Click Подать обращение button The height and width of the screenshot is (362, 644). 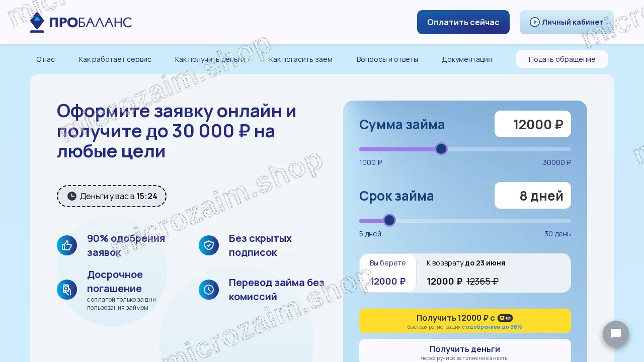(x=562, y=59)
